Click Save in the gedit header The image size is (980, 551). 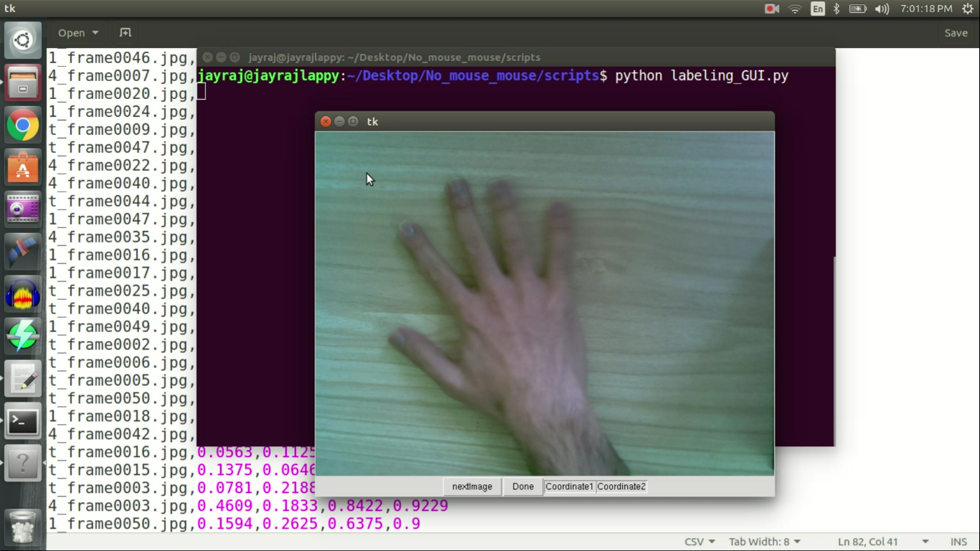(956, 33)
